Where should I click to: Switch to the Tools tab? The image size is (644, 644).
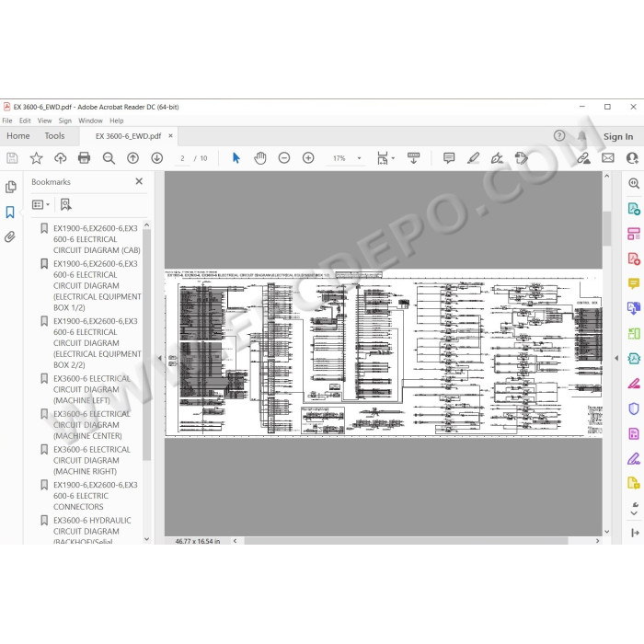pos(54,136)
